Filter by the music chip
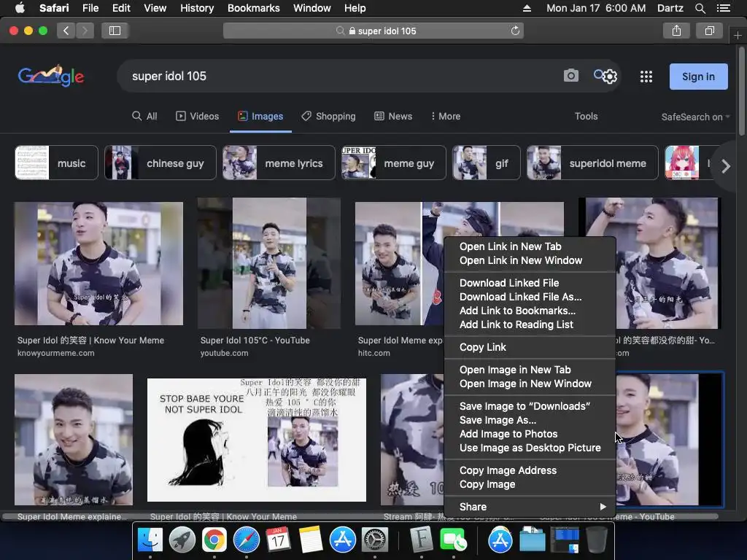Image resolution: width=747 pixels, height=560 pixels. (x=56, y=163)
